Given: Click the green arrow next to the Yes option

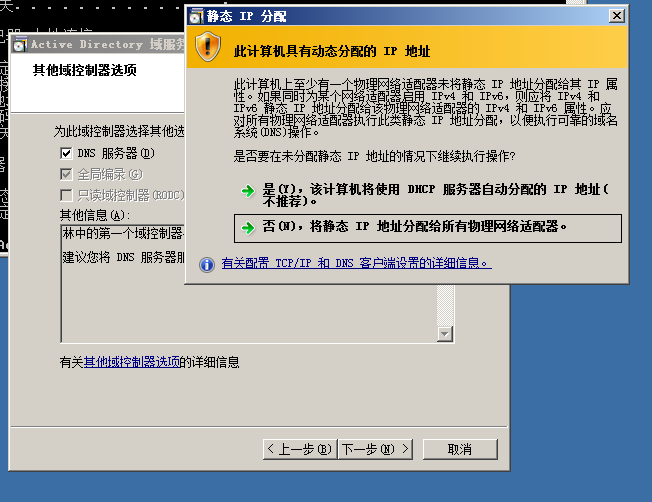Looking at the screenshot, I should point(248,191).
